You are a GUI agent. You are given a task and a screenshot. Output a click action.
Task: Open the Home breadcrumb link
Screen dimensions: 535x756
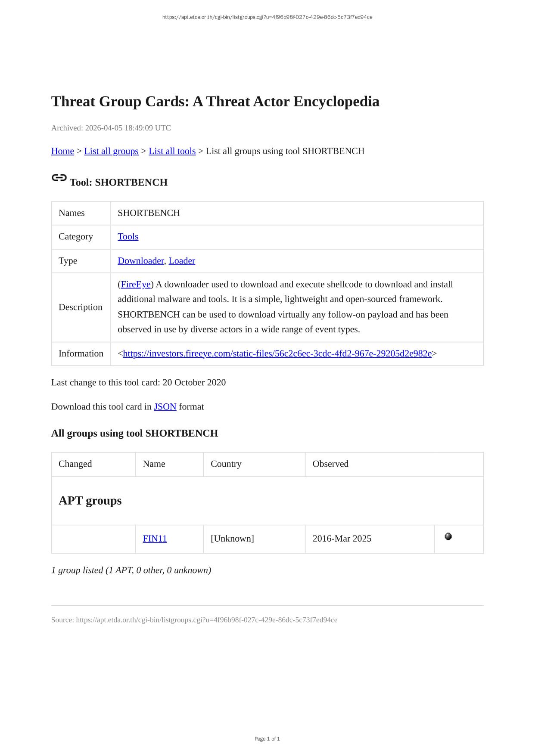pyautogui.click(x=62, y=151)
